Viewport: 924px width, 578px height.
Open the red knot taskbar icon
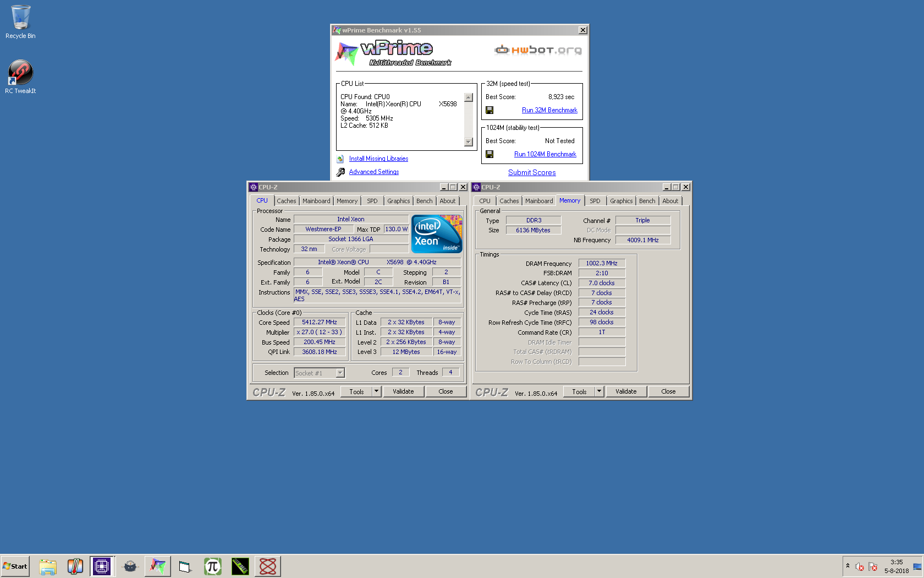(x=268, y=566)
